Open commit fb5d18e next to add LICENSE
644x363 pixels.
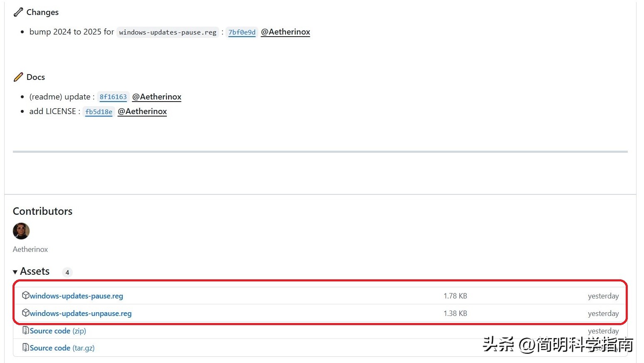(99, 112)
